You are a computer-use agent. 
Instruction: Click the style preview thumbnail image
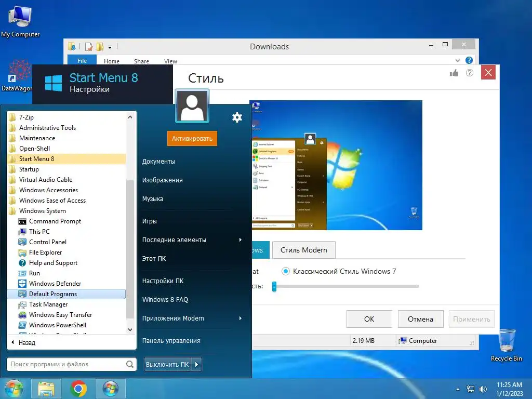(x=337, y=165)
